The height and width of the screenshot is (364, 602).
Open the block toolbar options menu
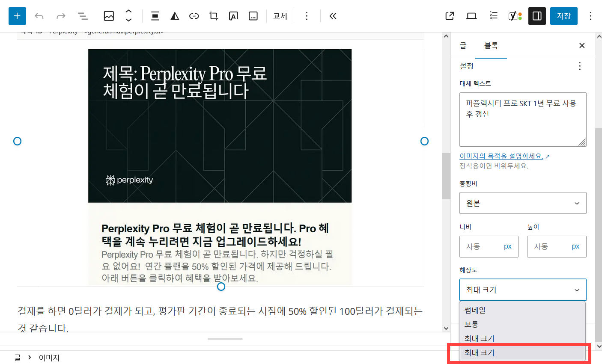click(307, 16)
